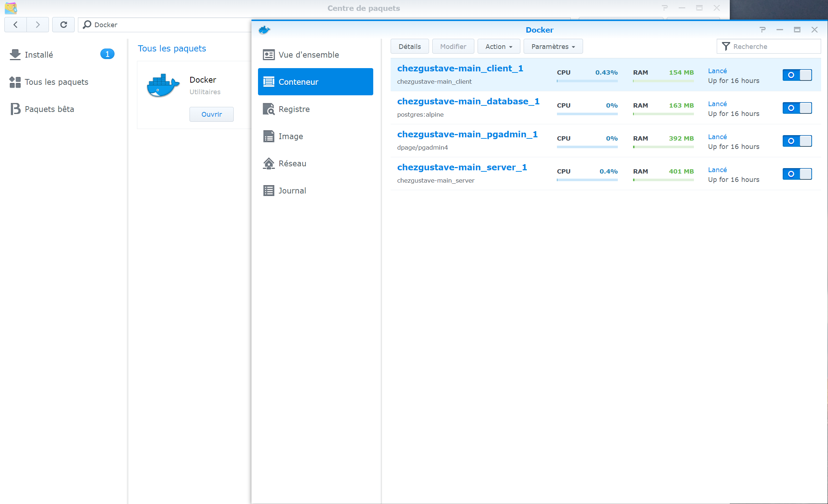Click the Réseau network icon
Viewport: 828px width, 504px height.
pyautogui.click(x=269, y=163)
